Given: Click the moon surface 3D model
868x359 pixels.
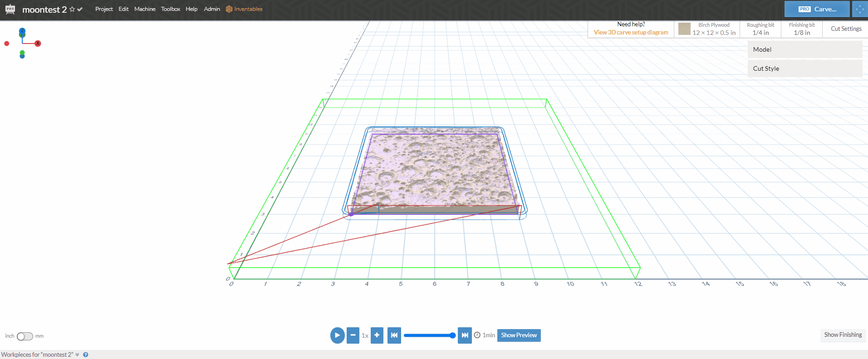Looking at the screenshot, I should click(x=434, y=170).
